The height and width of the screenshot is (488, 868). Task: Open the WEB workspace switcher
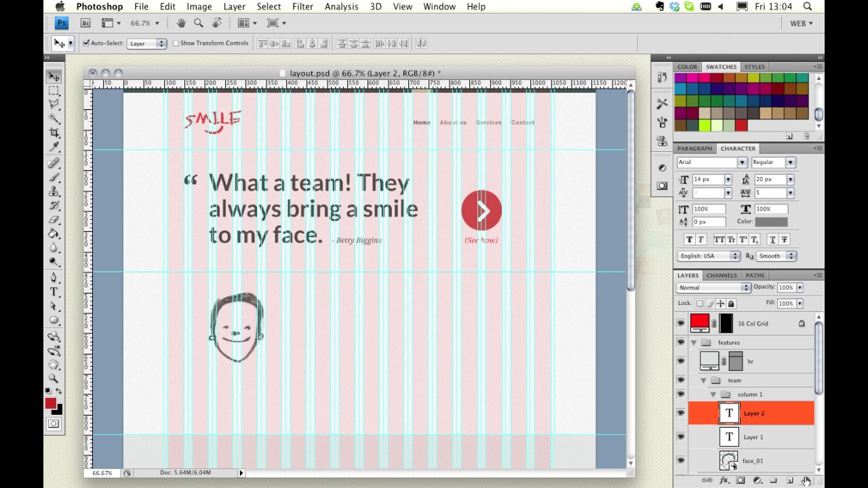click(801, 23)
